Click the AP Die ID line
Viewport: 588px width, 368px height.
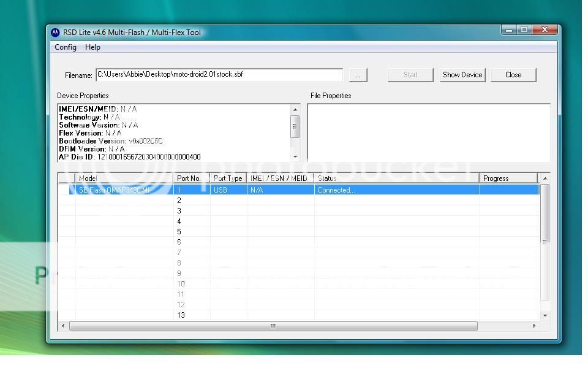click(130, 157)
